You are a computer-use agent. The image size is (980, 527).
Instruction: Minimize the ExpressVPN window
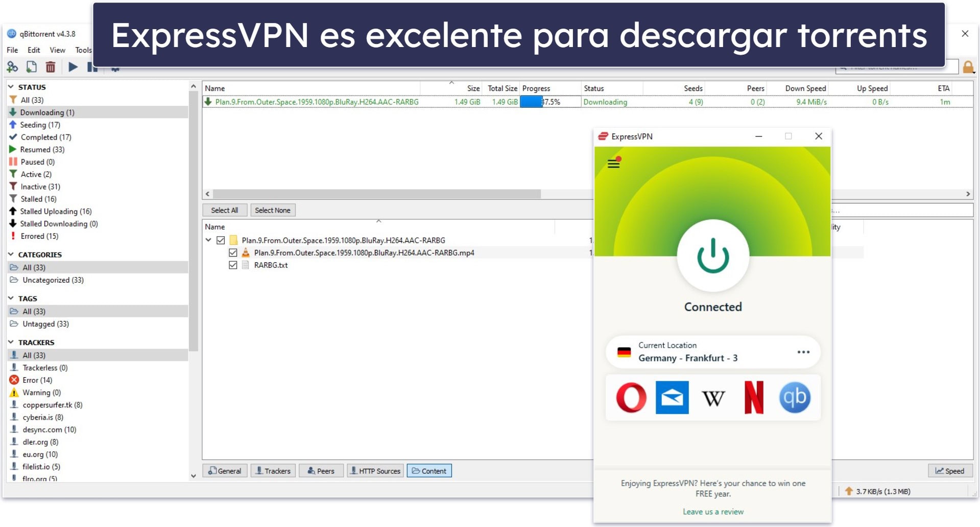(758, 136)
